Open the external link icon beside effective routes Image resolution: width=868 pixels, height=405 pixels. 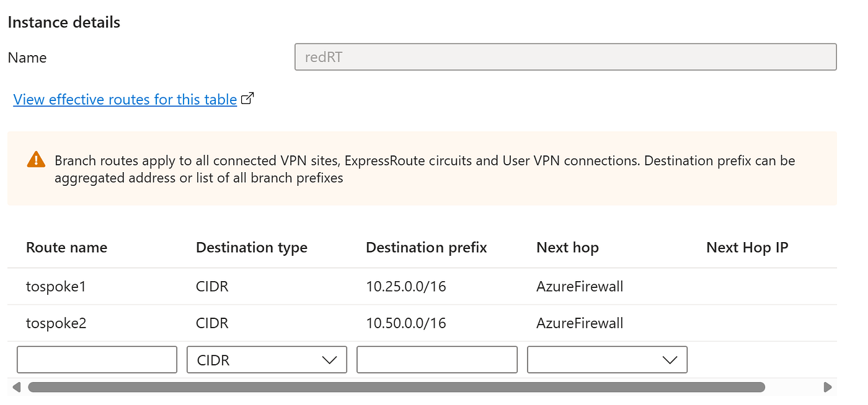(247, 98)
